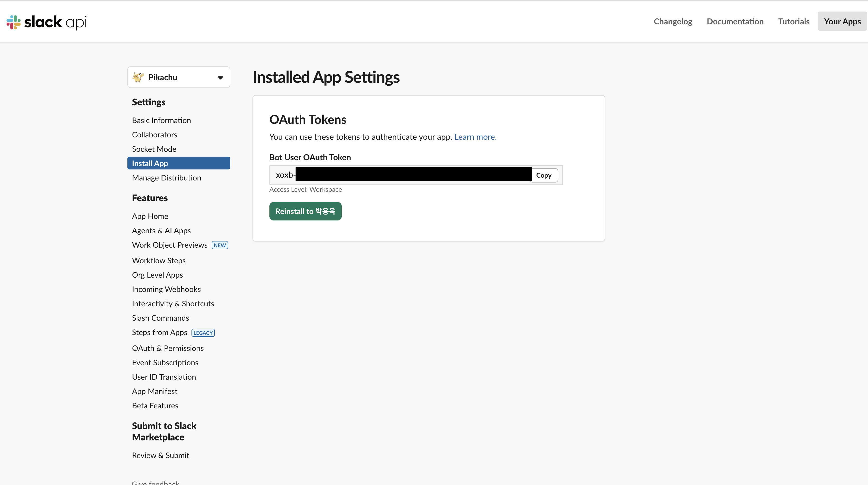Click the Settings section heading
868x485 pixels.
(x=149, y=102)
